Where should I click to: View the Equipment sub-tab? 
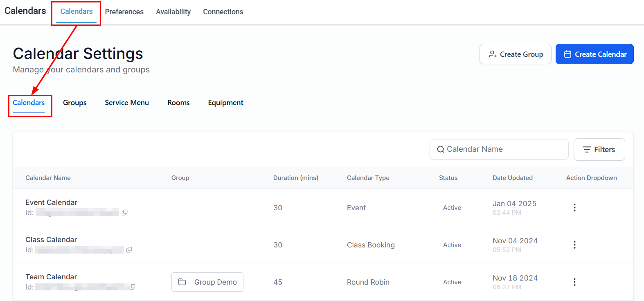click(225, 103)
